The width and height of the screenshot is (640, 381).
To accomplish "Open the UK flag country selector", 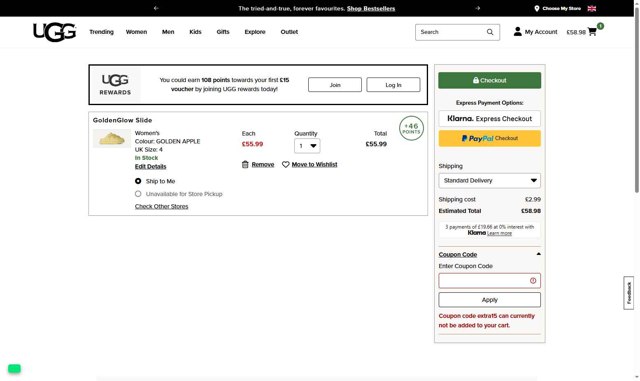I will point(591,8).
